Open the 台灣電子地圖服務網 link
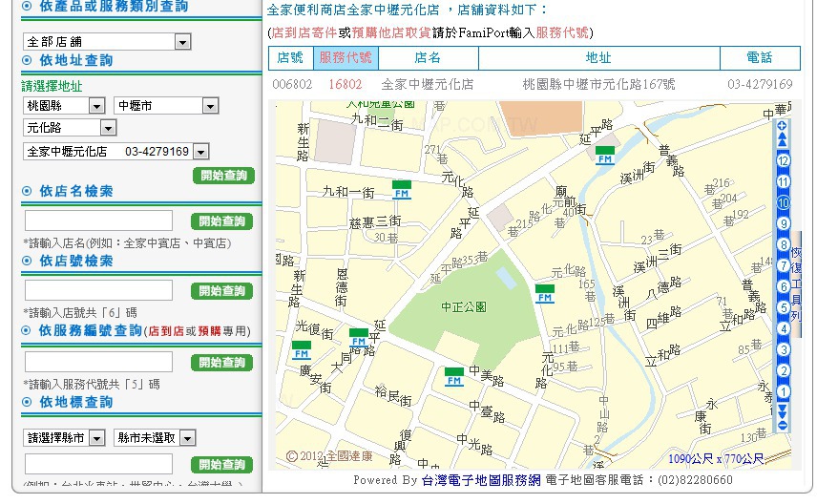The height and width of the screenshot is (504, 838). tap(481, 480)
